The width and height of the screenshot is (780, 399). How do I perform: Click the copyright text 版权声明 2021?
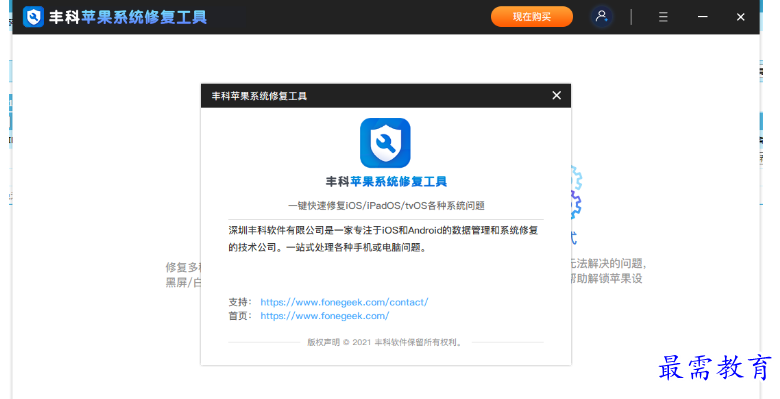(x=386, y=342)
